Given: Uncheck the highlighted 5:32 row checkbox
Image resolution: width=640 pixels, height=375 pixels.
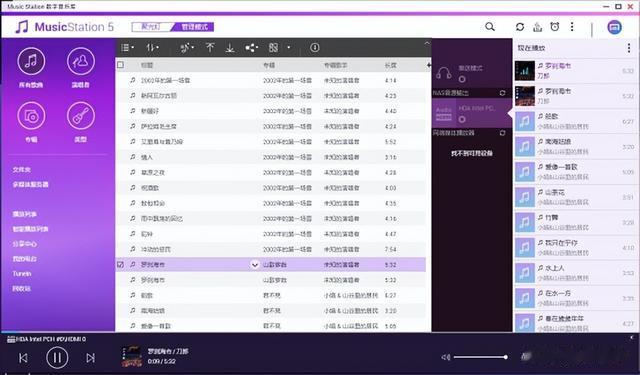Looking at the screenshot, I should pyautogui.click(x=120, y=264).
